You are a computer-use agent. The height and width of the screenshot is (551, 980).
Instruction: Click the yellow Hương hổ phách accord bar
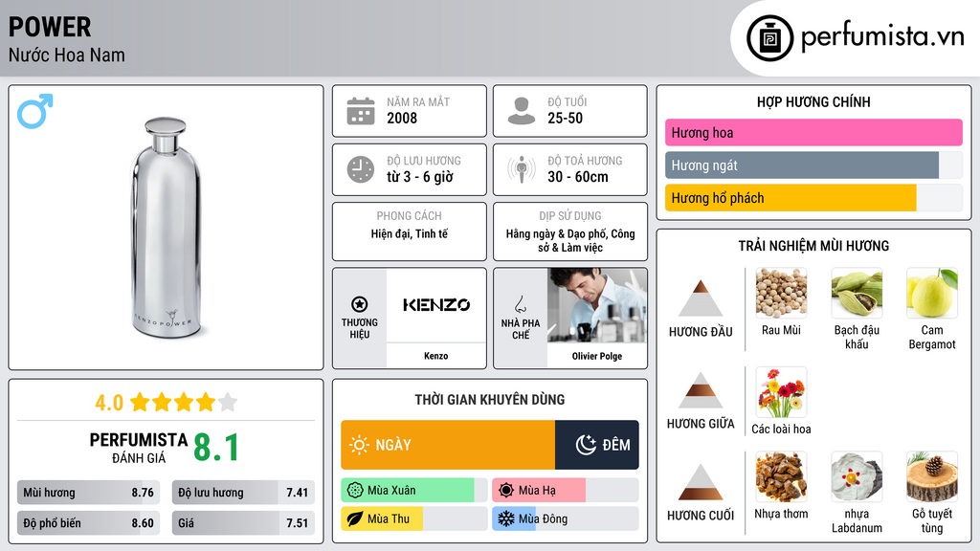791,198
